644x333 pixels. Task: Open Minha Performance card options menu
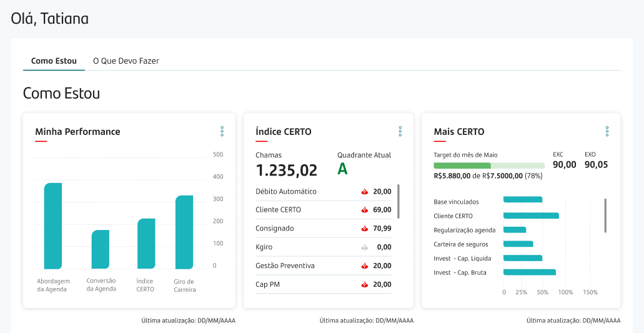(222, 131)
